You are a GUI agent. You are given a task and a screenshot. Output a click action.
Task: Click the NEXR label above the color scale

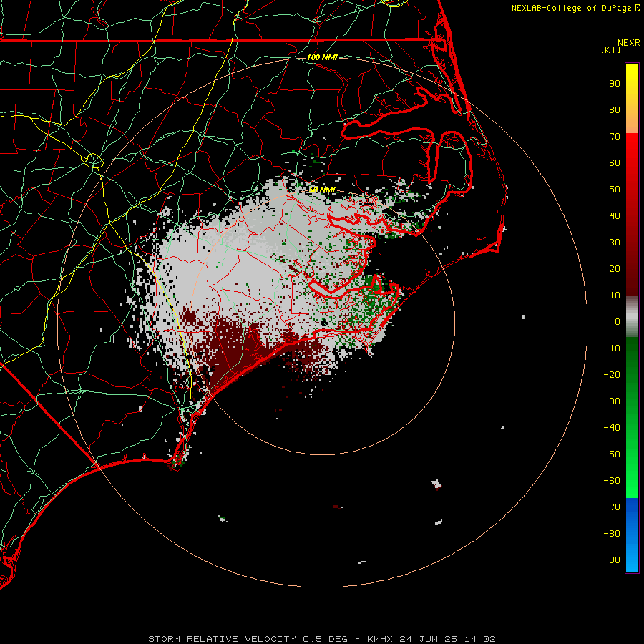[x=629, y=43]
